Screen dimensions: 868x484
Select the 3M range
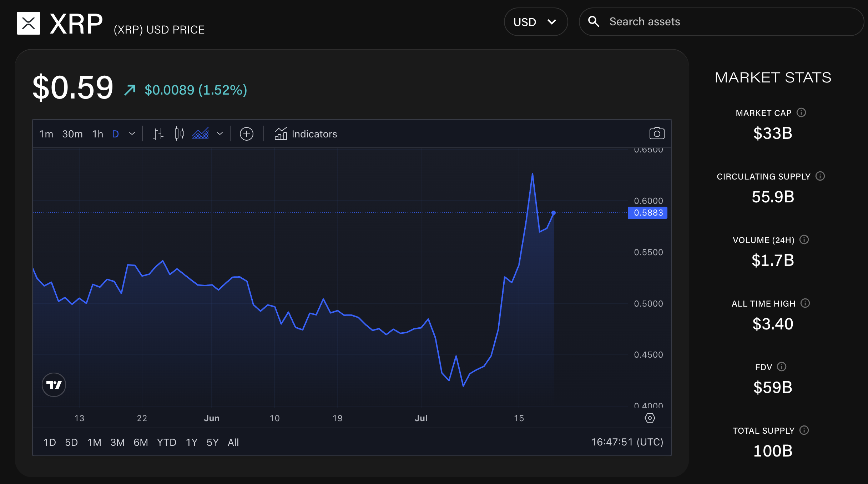tap(117, 443)
